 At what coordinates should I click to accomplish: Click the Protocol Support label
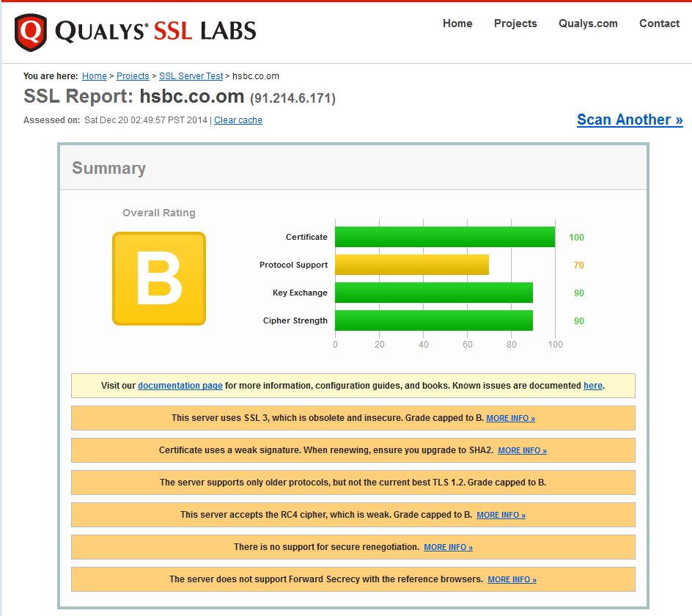click(x=293, y=265)
